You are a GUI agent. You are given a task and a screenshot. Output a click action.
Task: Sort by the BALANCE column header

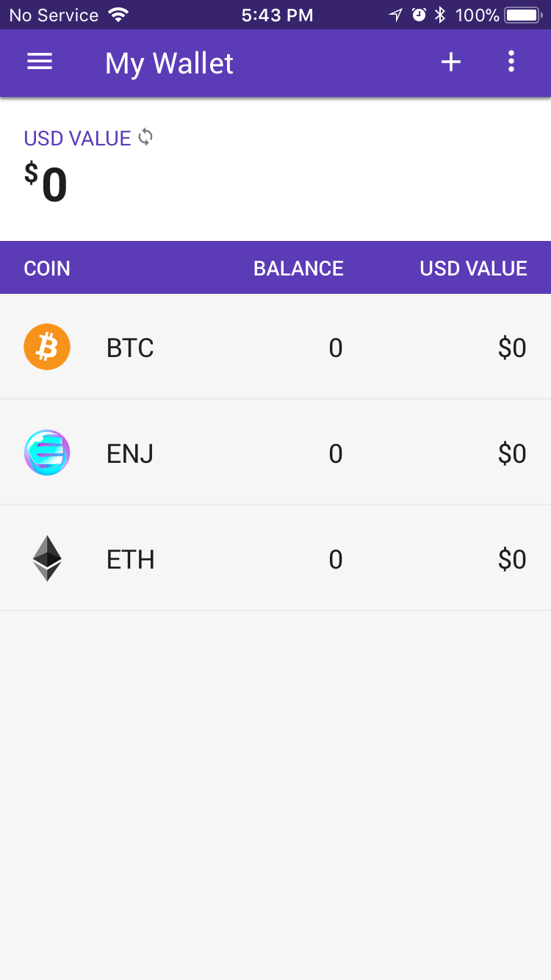pyautogui.click(x=298, y=268)
